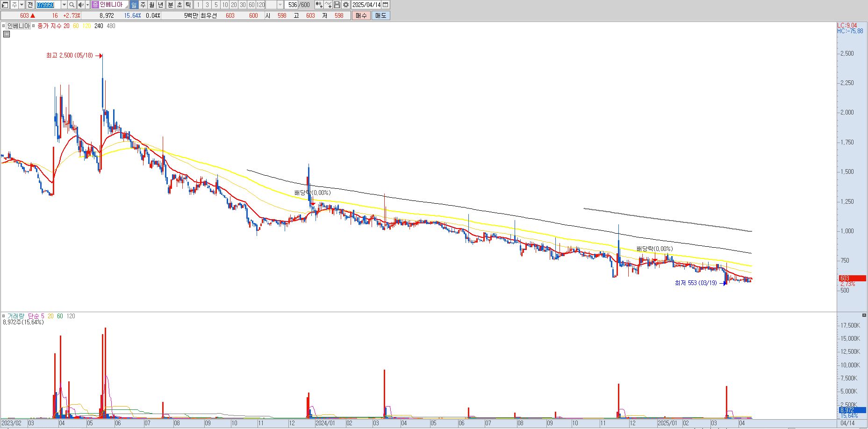Select the stock code field 079950
This screenshot has height=429, width=868.
pyautogui.click(x=48, y=5)
